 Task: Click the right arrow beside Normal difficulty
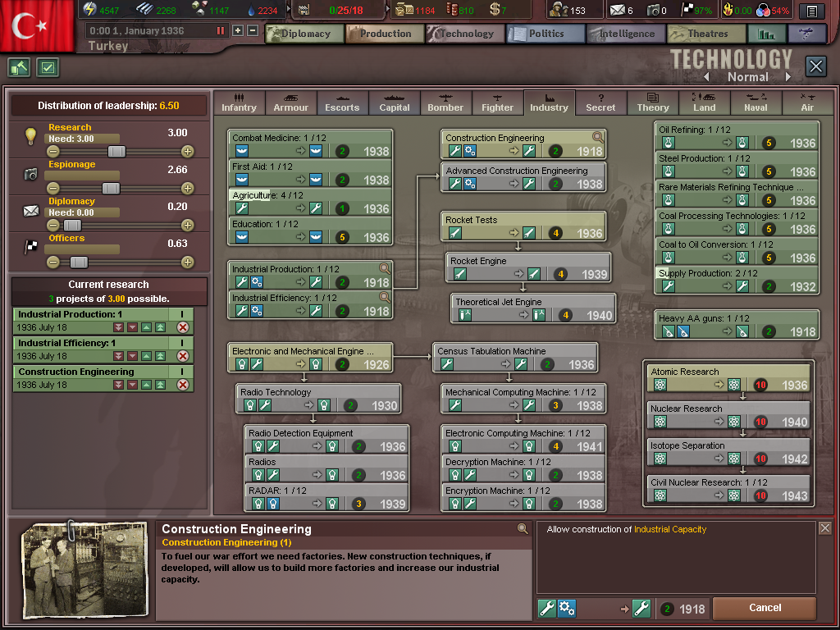[787, 77]
